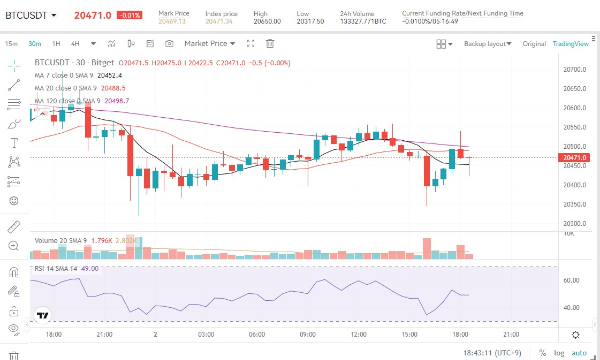Select the crosshair cursor tool
The image size is (600, 360).
click(x=14, y=66)
